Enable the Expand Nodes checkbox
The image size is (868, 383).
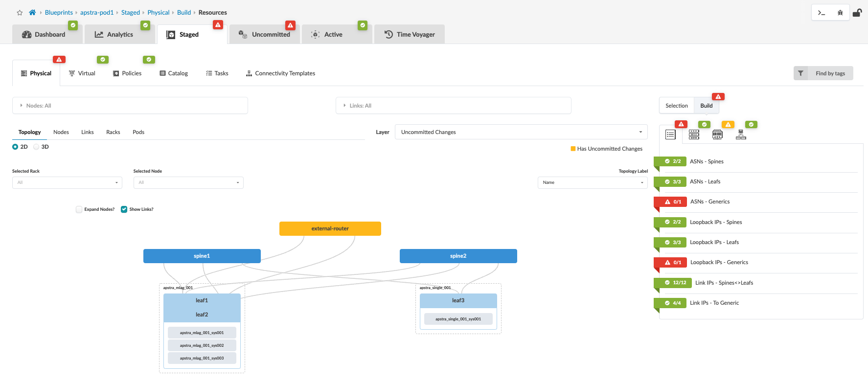tap(79, 209)
